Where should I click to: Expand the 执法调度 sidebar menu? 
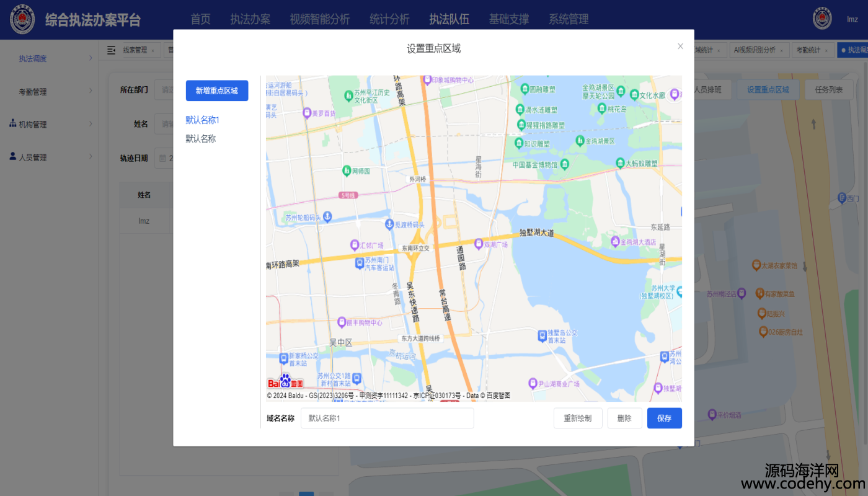pyautogui.click(x=50, y=59)
